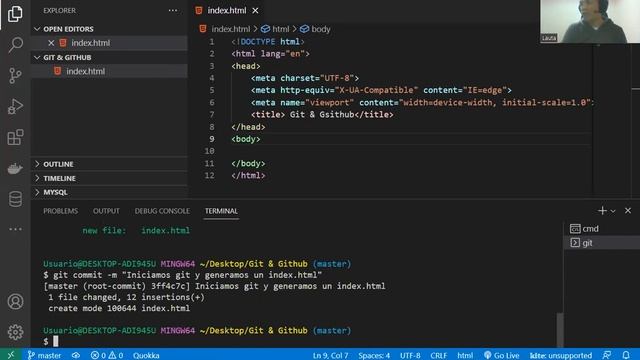The width and height of the screenshot is (640, 360).
Task: Open Explorer views and more actions
Action: tap(173, 11)
